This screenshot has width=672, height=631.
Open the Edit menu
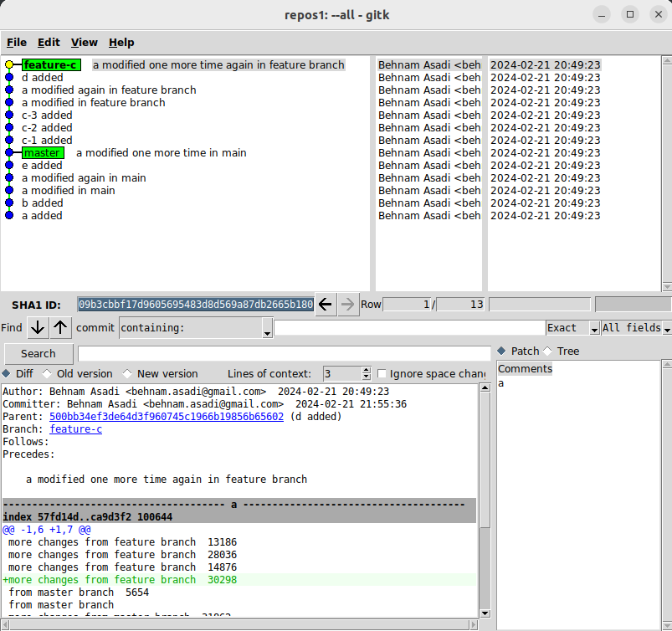(x=49, y=43)
